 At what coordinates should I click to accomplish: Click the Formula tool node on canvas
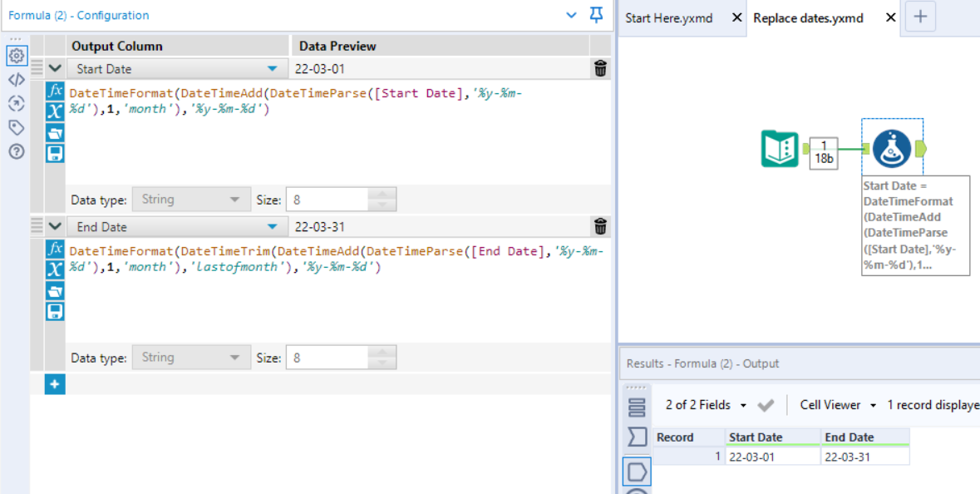point(892,148)
